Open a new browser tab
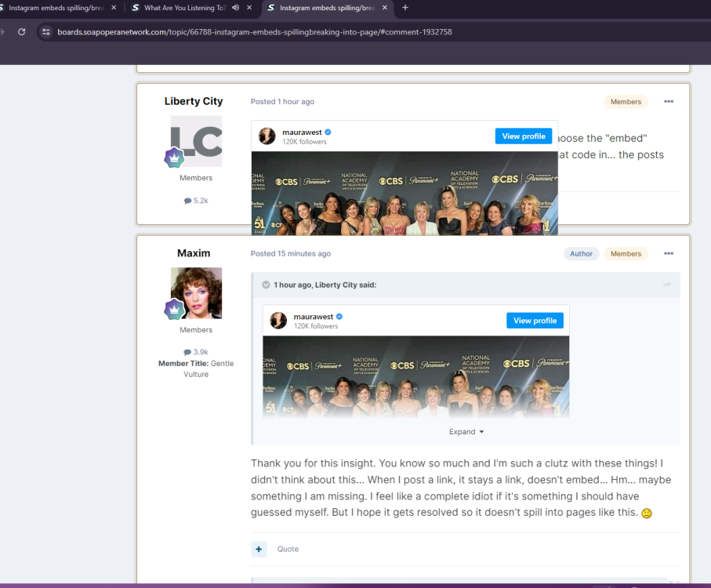The height and width of the screenshot is (588, 711). [x=405, y=8]
